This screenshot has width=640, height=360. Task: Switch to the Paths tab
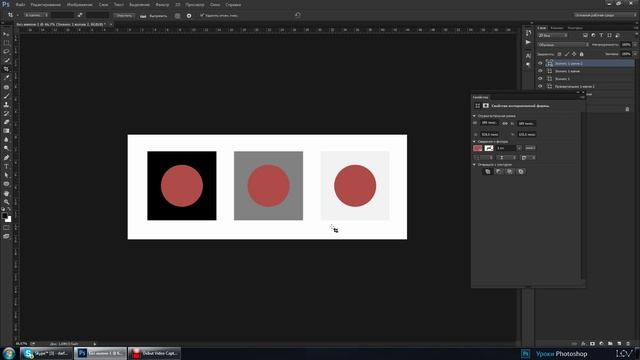575,28
